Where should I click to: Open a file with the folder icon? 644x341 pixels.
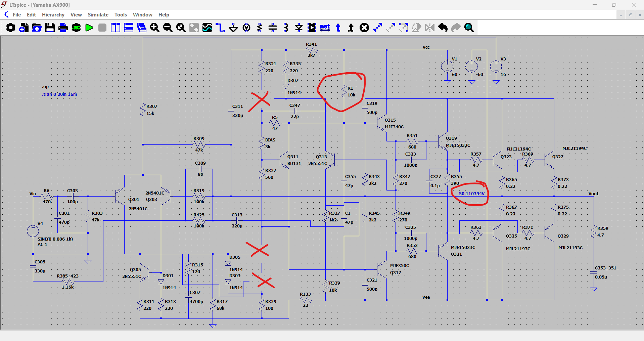coord(37,28)
